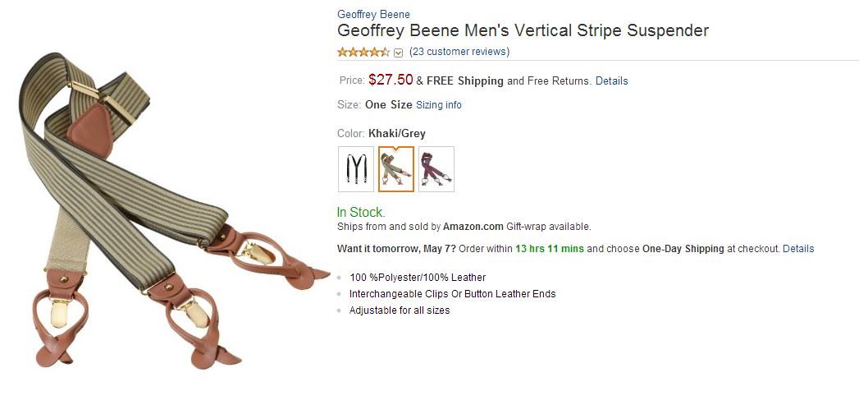Select the black suspender color swatch
The width and height of the screenshot is (868, 400).
coord(355,169)
